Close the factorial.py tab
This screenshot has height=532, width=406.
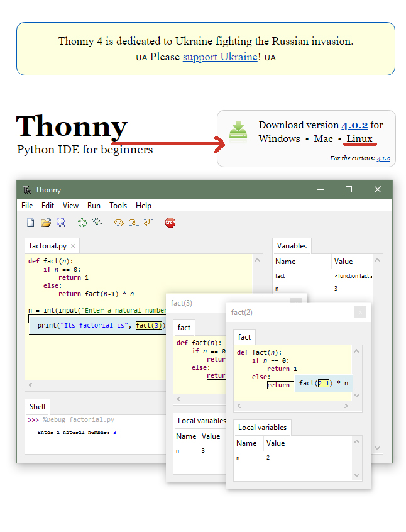pos(73,246)
